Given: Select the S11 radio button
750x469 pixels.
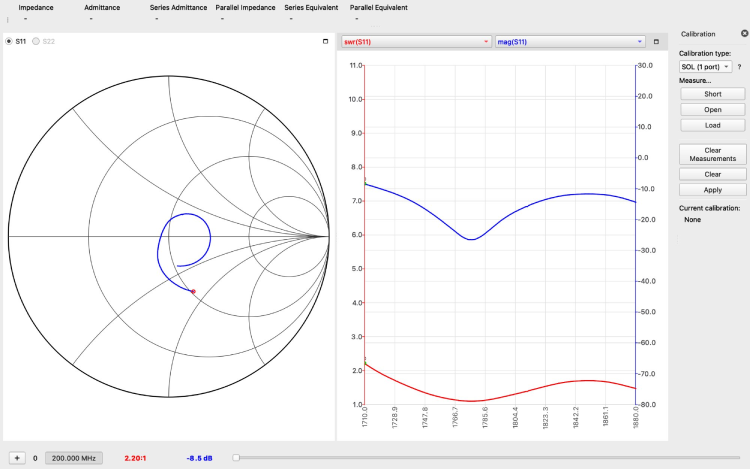Looking at the screenshot, I should (x=10, y=41).
